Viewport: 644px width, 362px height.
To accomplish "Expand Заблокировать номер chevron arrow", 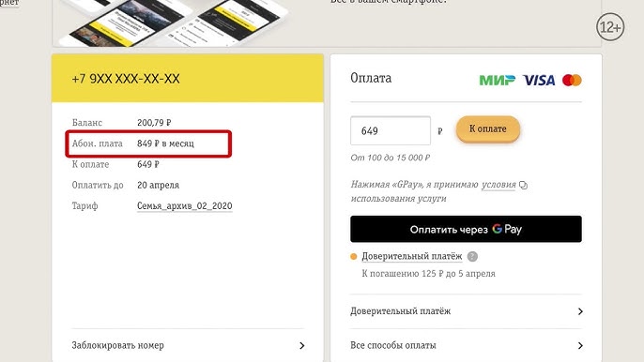I will 302,345.
